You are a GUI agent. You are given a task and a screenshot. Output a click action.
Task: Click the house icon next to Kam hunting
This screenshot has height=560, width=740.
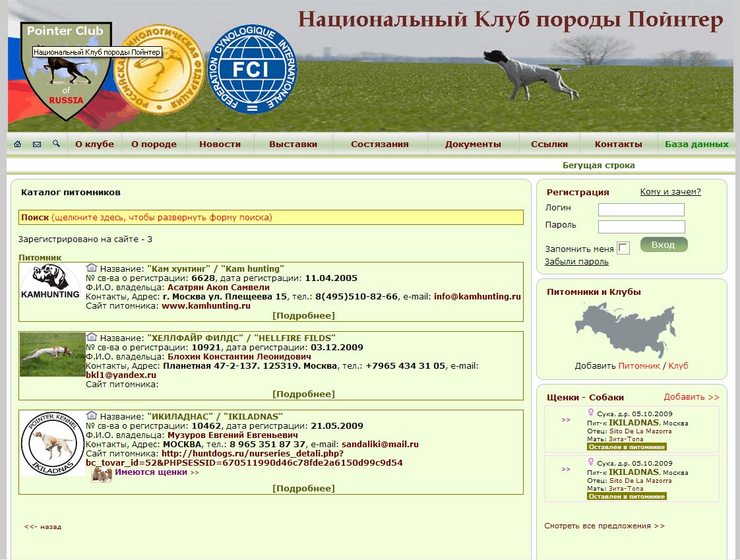pyautogui.click(x=91, y=268)
